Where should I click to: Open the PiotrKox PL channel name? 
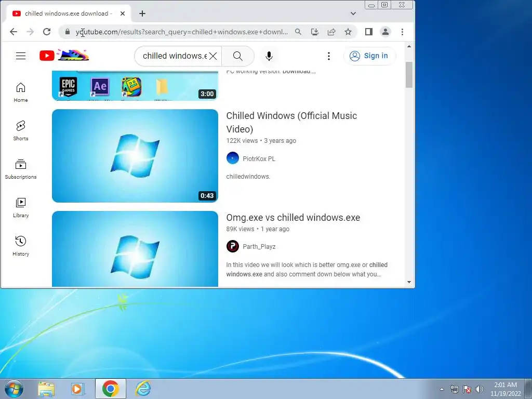(259, 158)
